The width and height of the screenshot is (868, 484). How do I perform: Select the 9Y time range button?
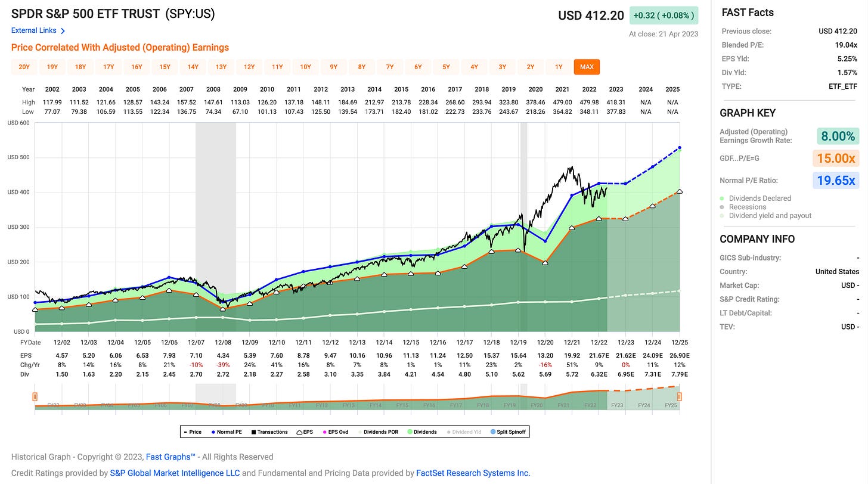(x=333, y=67)
